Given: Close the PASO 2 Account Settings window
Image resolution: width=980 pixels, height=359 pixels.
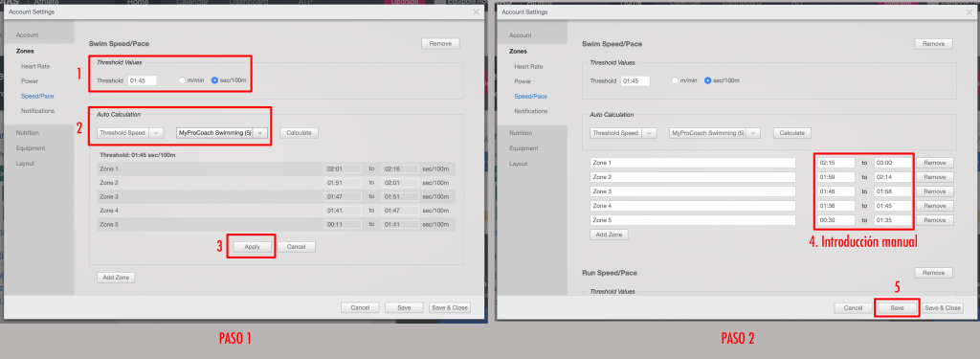Looking at the screenshot, I should coord(969,11).
